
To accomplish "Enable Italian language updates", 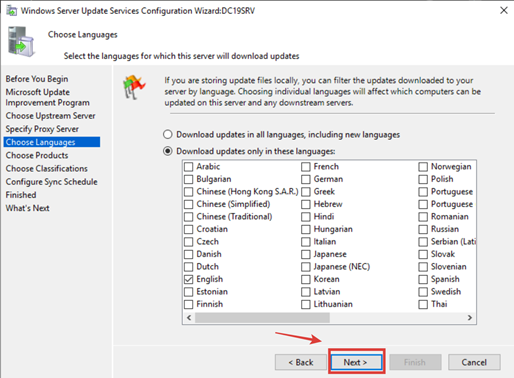I will (x=306, y=242).
